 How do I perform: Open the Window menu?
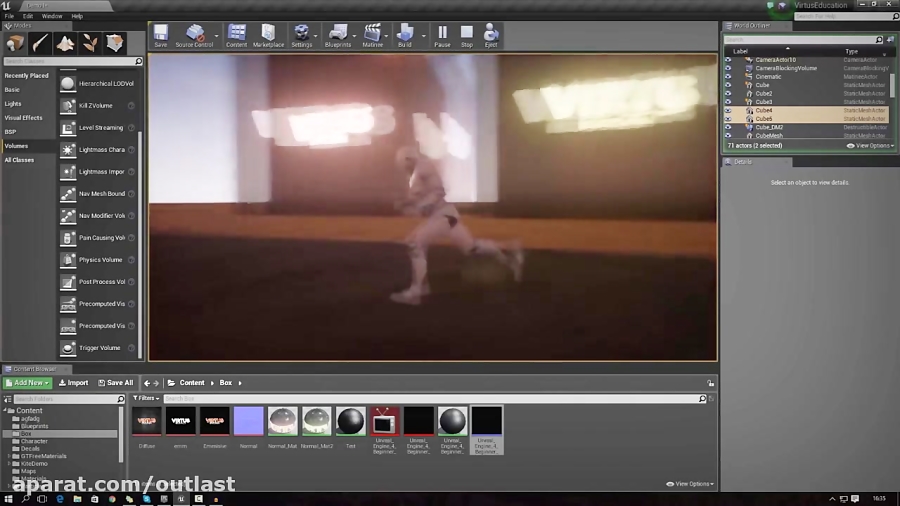52,16
